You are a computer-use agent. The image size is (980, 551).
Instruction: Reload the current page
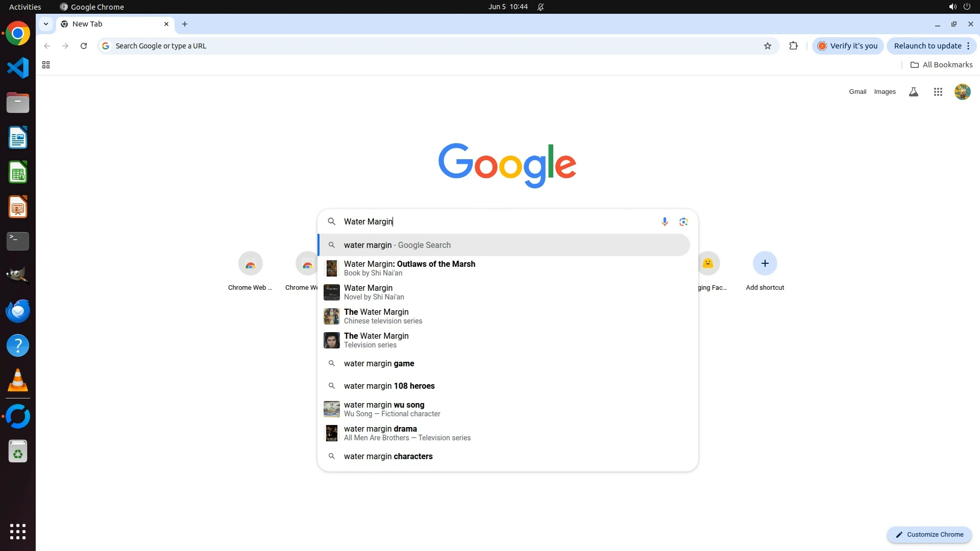pos(84,46)
